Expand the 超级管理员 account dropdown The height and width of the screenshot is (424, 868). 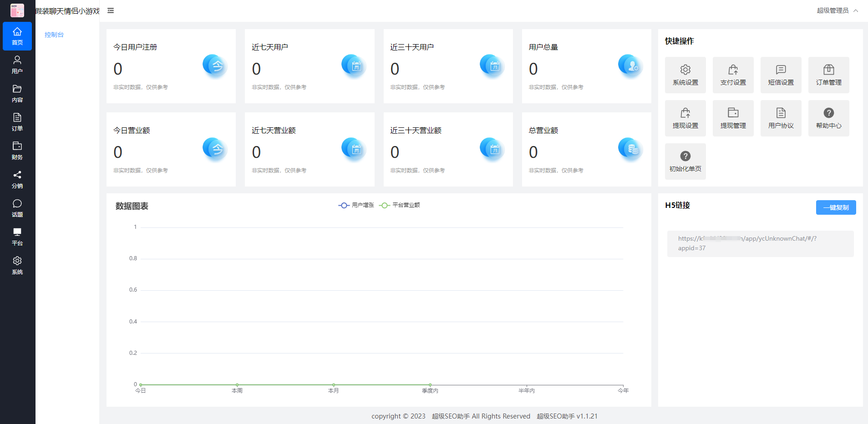pos(837,10)
